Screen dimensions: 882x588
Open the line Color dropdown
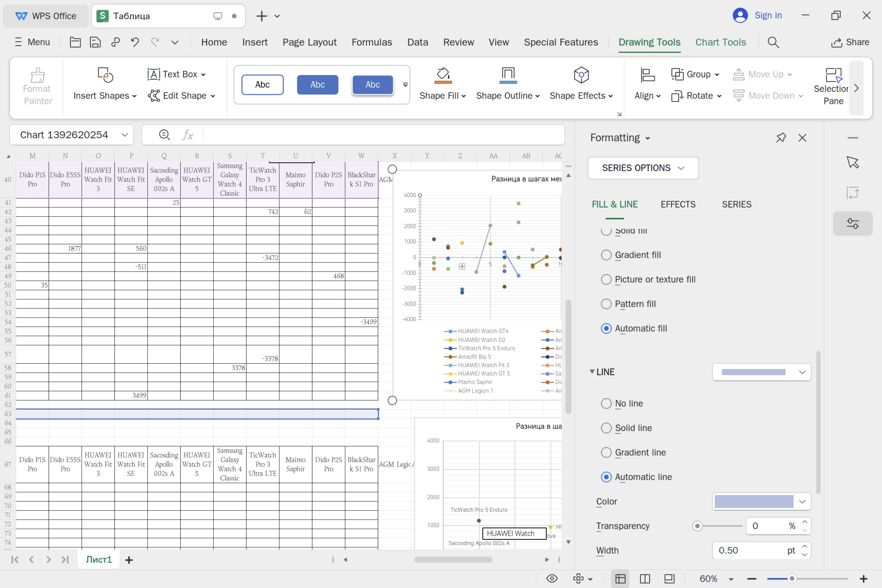tap(802, 502)
